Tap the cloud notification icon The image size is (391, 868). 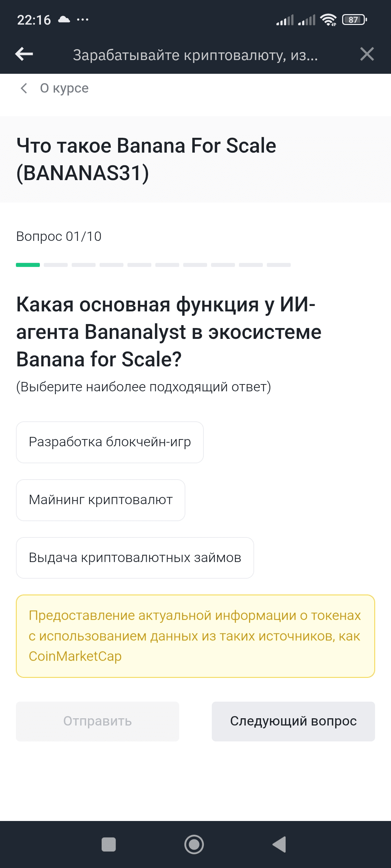click(x=64, y=20)
